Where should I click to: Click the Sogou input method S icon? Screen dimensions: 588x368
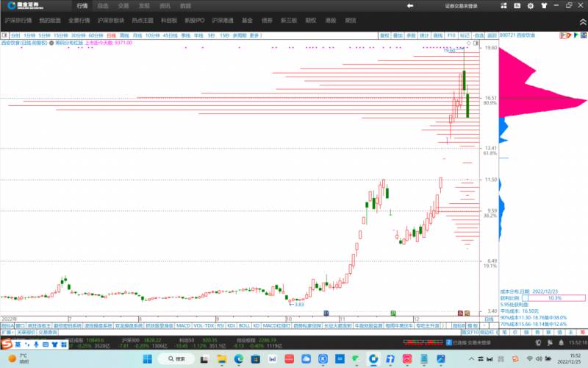click(6, 344)
